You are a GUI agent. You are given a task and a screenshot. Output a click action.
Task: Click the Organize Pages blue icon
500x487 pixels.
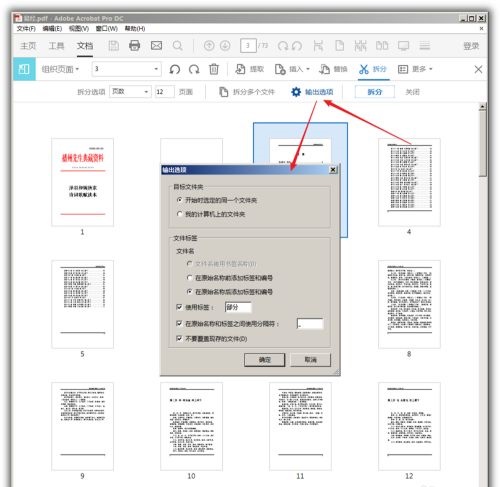click(x=24, y=69)
